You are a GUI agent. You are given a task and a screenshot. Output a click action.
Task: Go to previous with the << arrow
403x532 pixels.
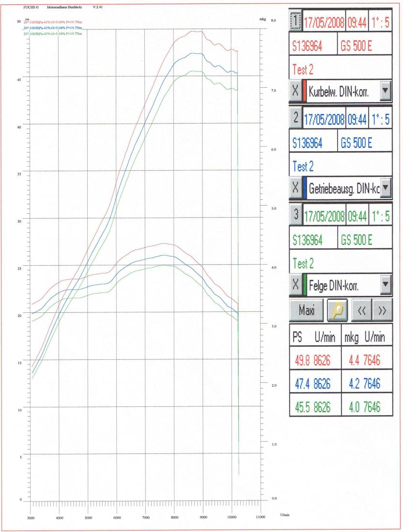[361, 310]
